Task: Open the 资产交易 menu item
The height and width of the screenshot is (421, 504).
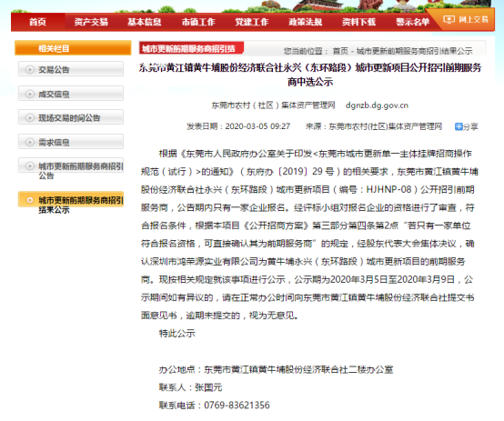Action: coord(91,22)
